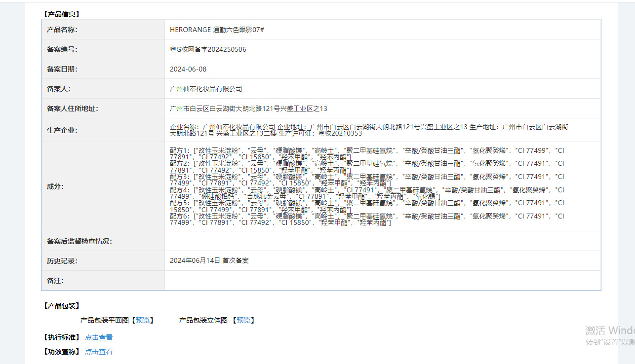Click 点击查看 next to 执行标准
The height and width of the screenshot is (364, 635).
pos(99,337)
